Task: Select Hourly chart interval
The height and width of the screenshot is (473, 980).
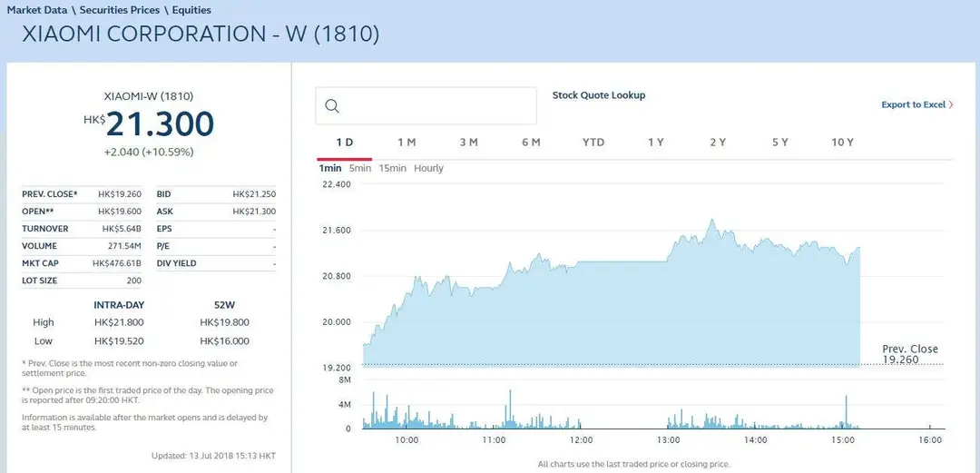Action: (428, 168)
